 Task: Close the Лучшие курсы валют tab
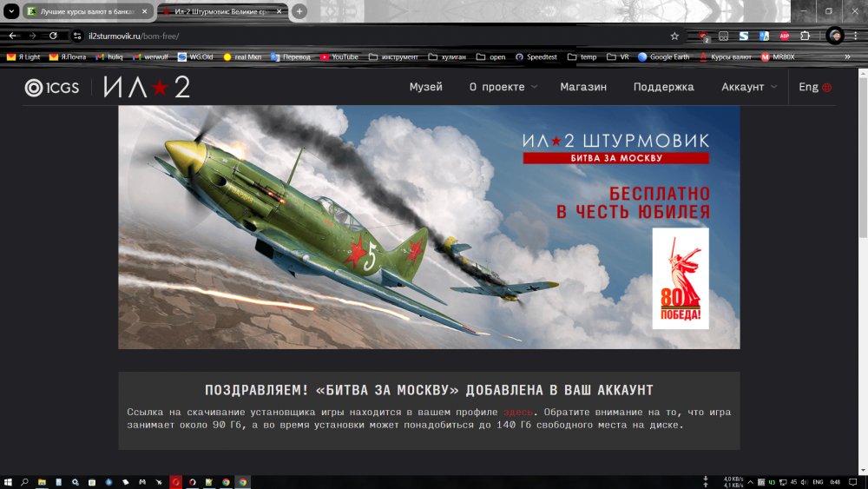pyautogui.click(x=144, y=11)
